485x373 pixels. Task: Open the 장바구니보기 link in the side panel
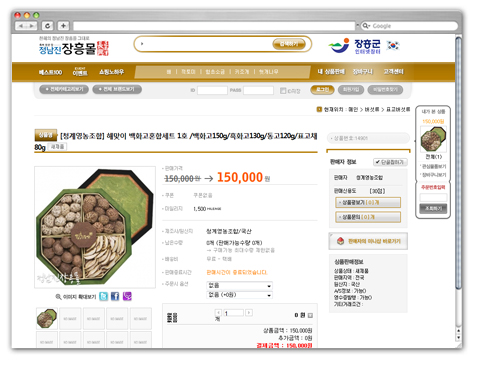click(x=434, y=175)
